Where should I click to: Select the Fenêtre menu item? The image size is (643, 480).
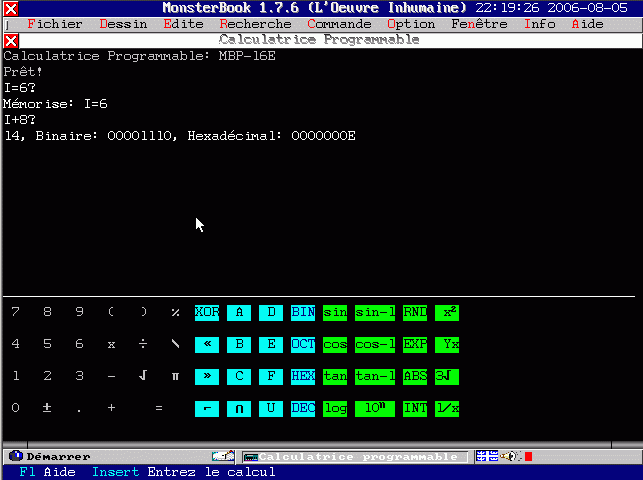click(x=479, y=24)
